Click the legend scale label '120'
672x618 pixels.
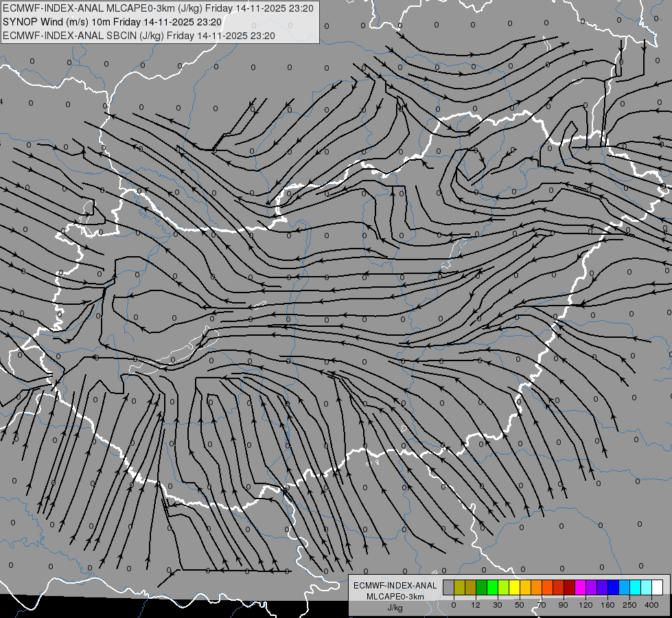click(586, 605)
